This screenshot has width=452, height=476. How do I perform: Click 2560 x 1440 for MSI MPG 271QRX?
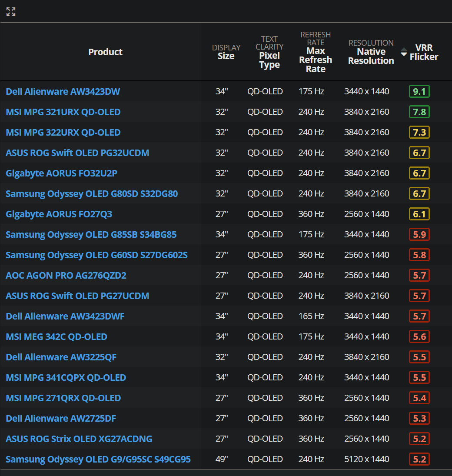click(367, 398)
